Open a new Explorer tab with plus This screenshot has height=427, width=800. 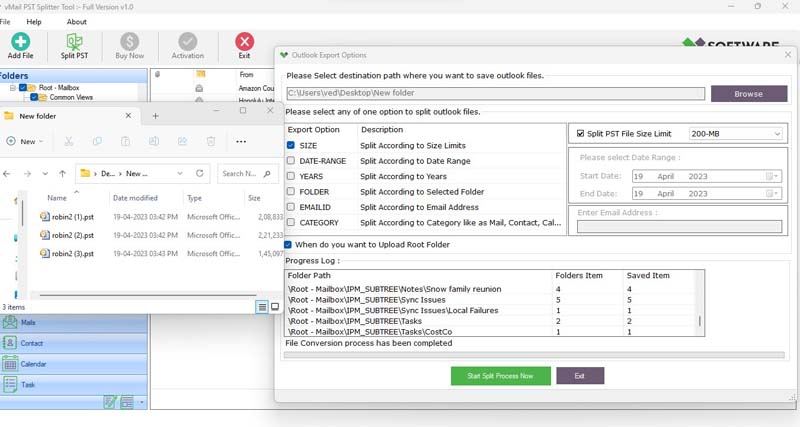(156, 116)
